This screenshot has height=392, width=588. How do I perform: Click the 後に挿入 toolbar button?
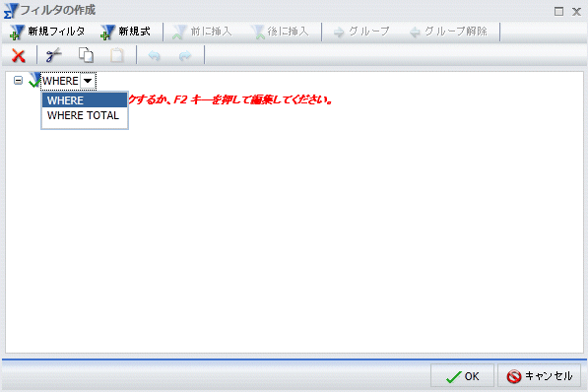click(280, 32)
